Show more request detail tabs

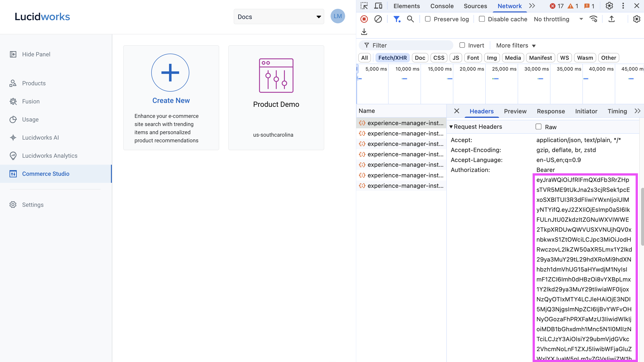point(637,111)
